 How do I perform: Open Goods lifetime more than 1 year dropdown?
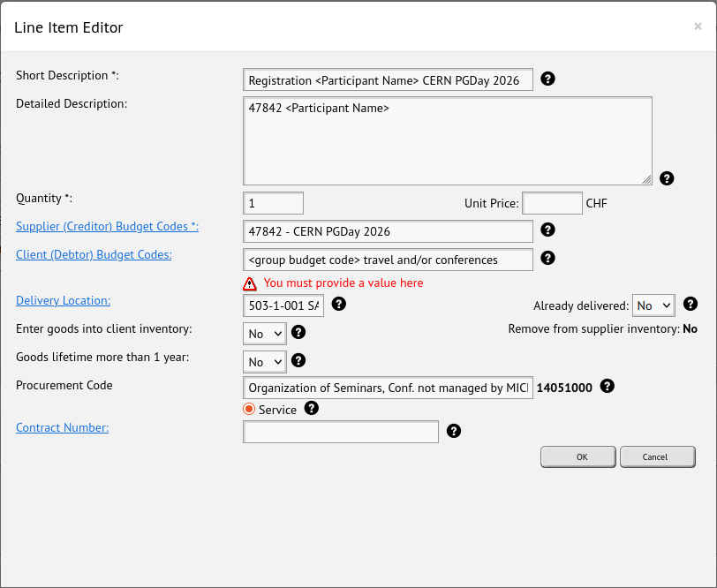265,362
